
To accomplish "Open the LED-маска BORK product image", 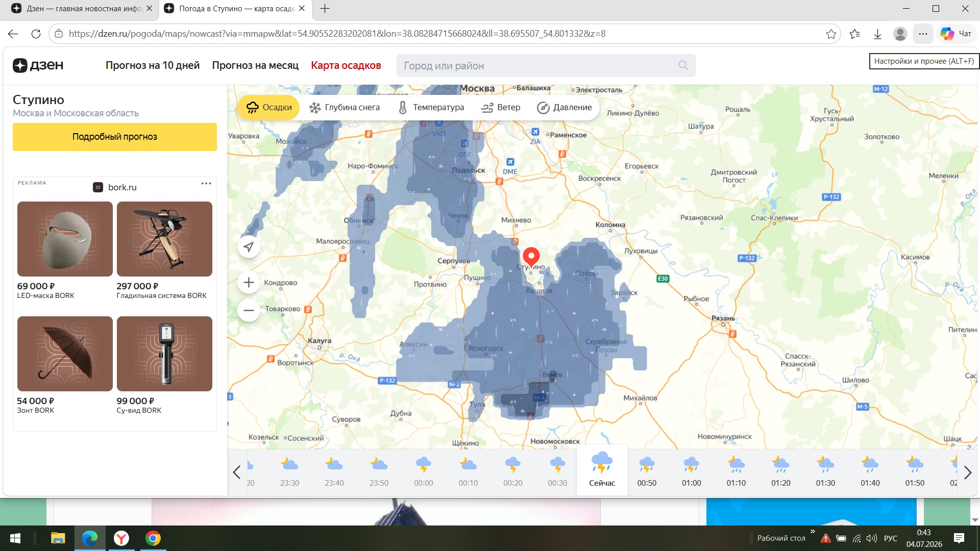I will (x=65, y=239).
